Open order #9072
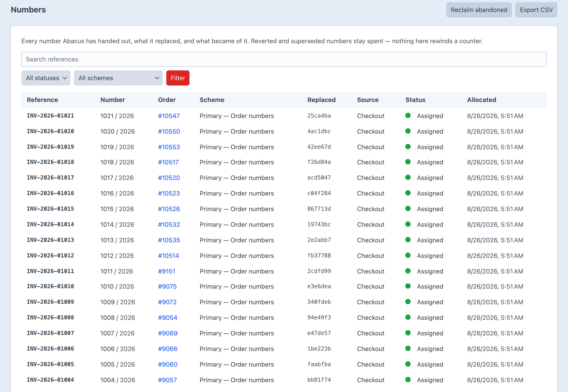This screenshot has height=392, width=568. point(167,302)
